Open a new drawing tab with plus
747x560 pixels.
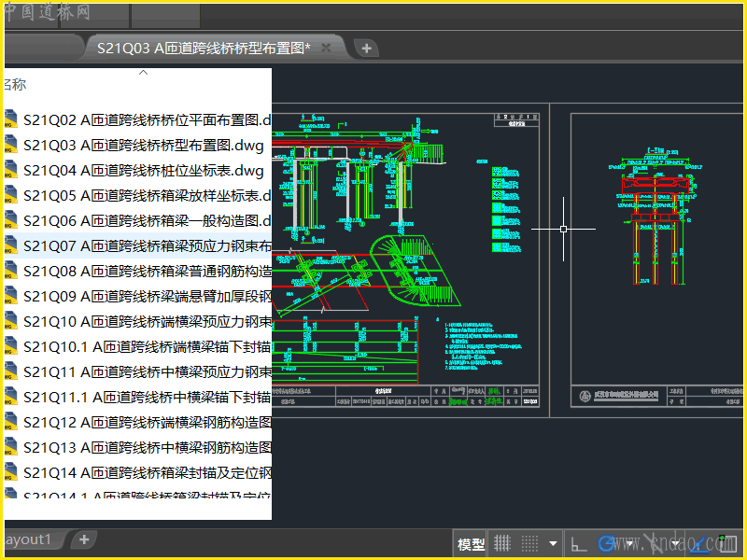click(x=366, y=48)
